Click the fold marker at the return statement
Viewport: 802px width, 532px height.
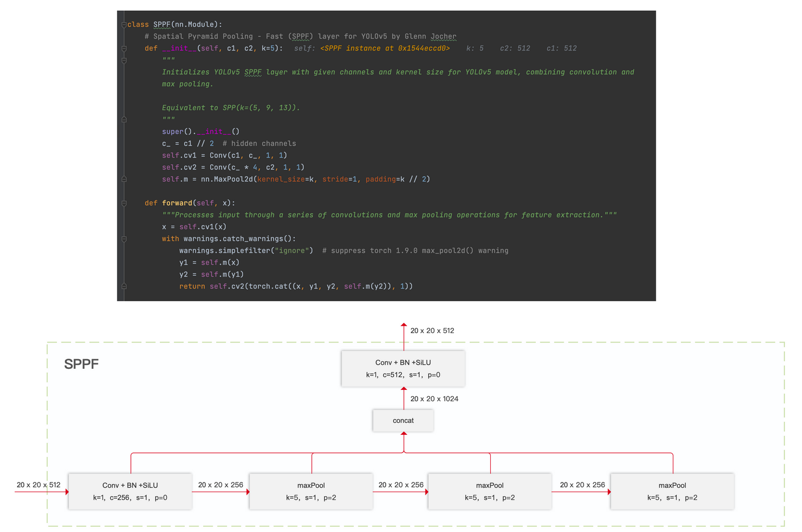(123, 286)
